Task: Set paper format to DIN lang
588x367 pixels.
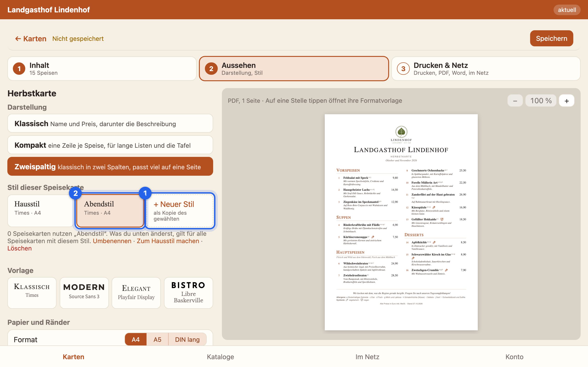Action: [187, 339]
